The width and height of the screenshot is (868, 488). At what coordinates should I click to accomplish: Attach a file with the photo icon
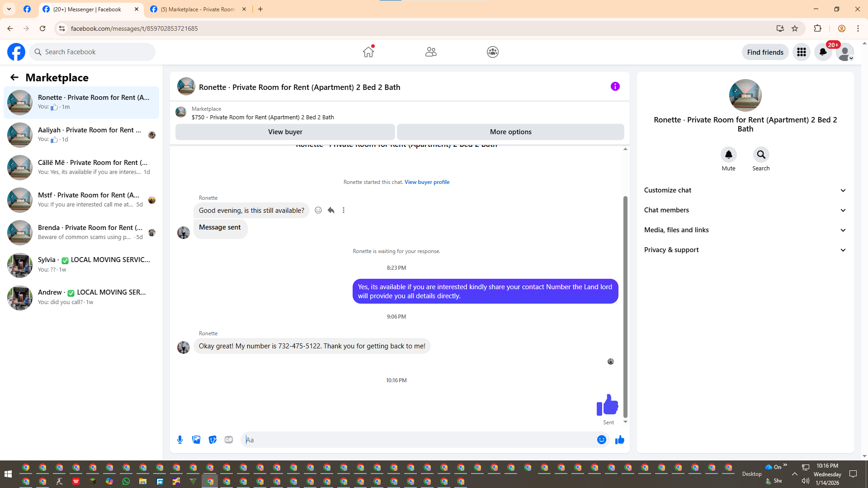click(x=196, y=440)
